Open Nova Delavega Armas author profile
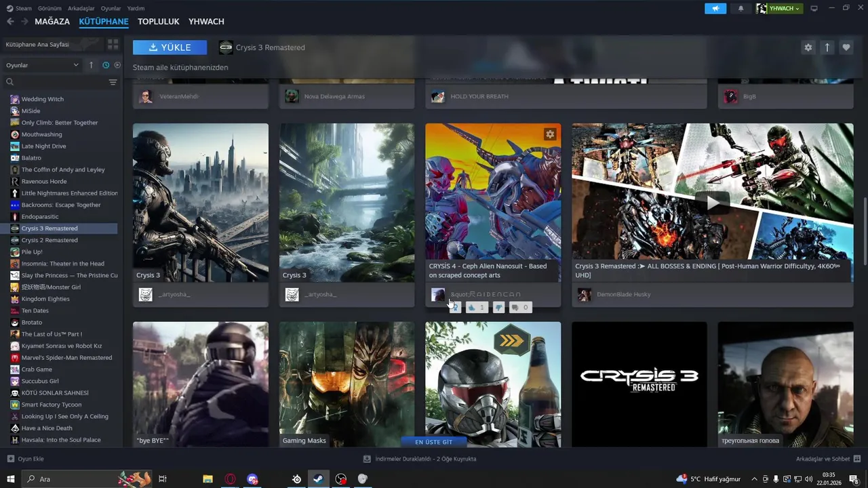This screenshot has width=868, height=488. (x=334, y=96)
